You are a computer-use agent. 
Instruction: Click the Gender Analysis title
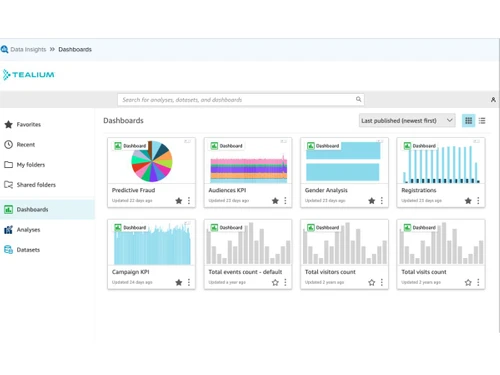pyautogui.click(x=326, y=190)
